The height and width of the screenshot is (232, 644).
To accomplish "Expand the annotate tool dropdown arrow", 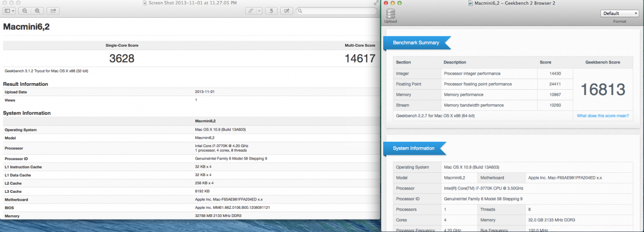I will (259, 11).
